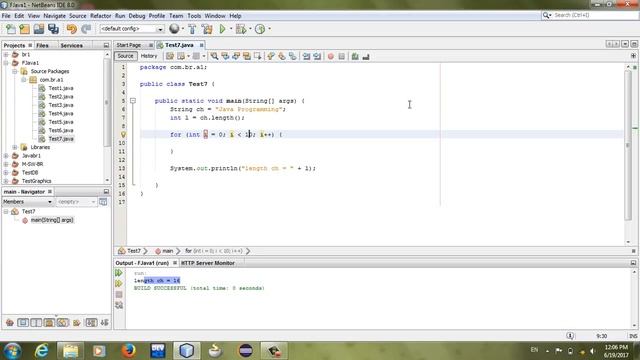Click the New Project toolbar icon
This screenshot has width=640, height=360.
point(24,29)
